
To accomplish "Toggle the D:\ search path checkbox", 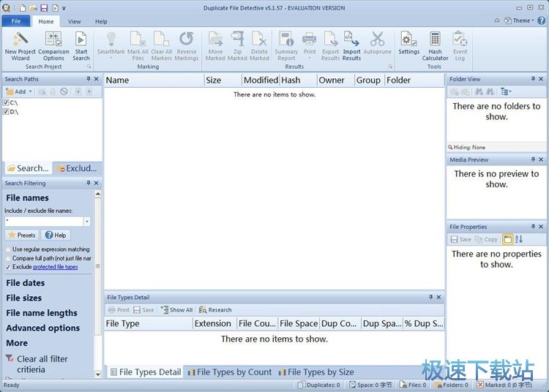I will 6,112.
